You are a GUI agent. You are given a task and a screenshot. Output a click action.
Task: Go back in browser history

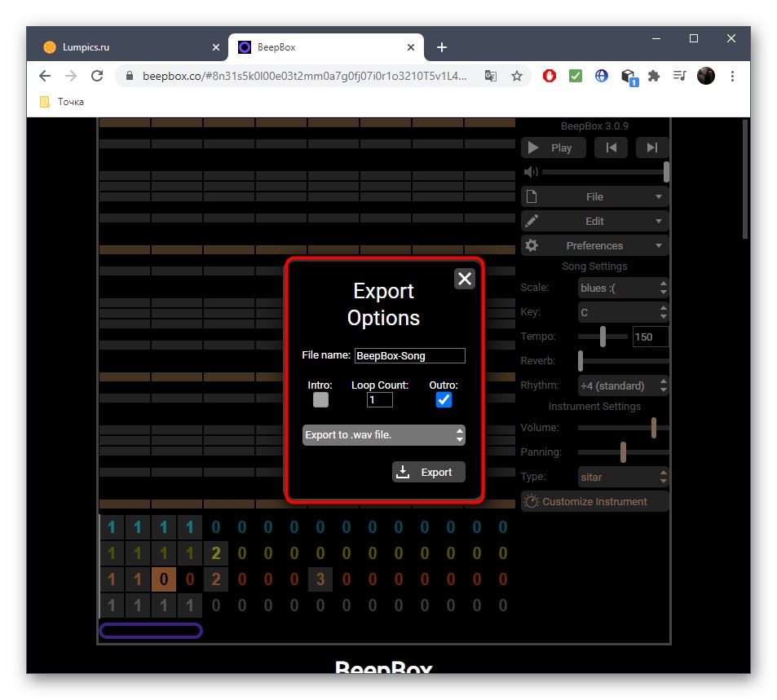pyautogui.click(x=45, y=76)
